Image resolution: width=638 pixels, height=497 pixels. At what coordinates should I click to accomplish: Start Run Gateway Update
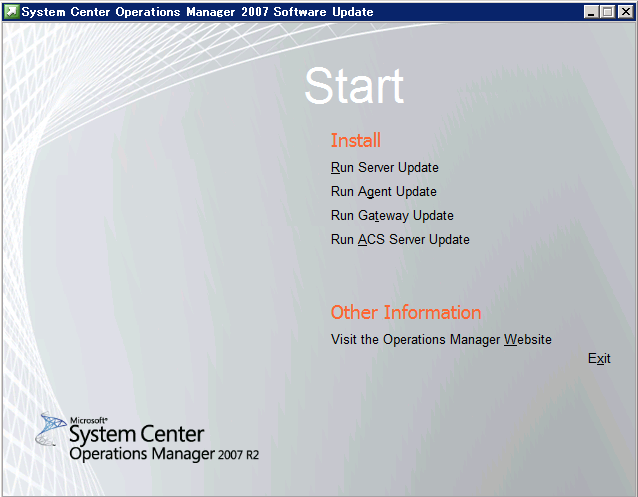392,216
